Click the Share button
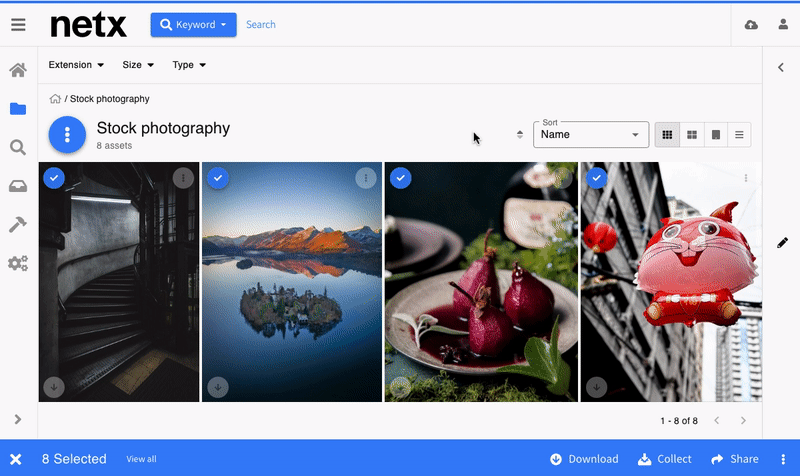800x476 pixels. tap(735, 459)
